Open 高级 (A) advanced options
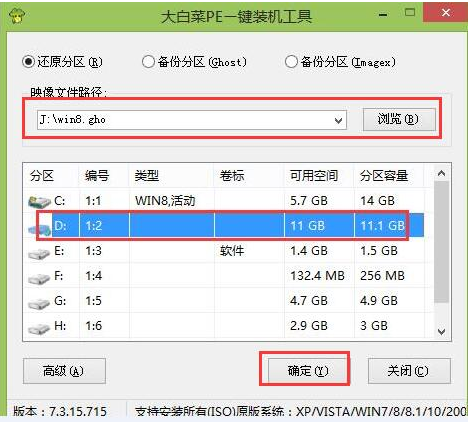The height and width of the screenshot is (422, 468). pos(64,371)
